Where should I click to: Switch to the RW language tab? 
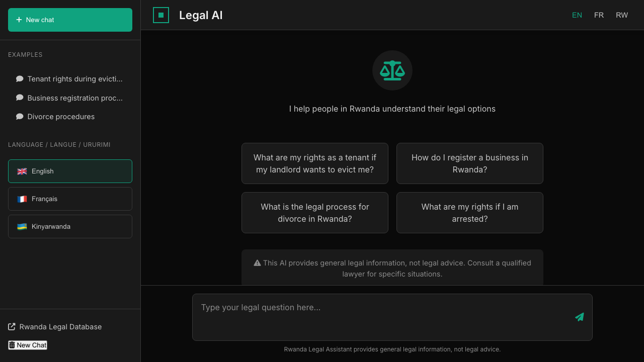[x=621, y=15]
